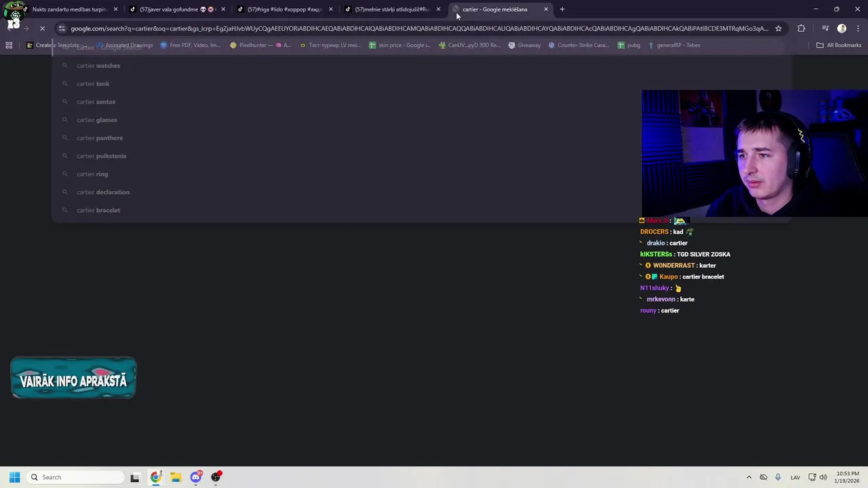Screen dimensions: 868x488
Task: Bookmark this page with the star icon
Action: pos(778,28)
